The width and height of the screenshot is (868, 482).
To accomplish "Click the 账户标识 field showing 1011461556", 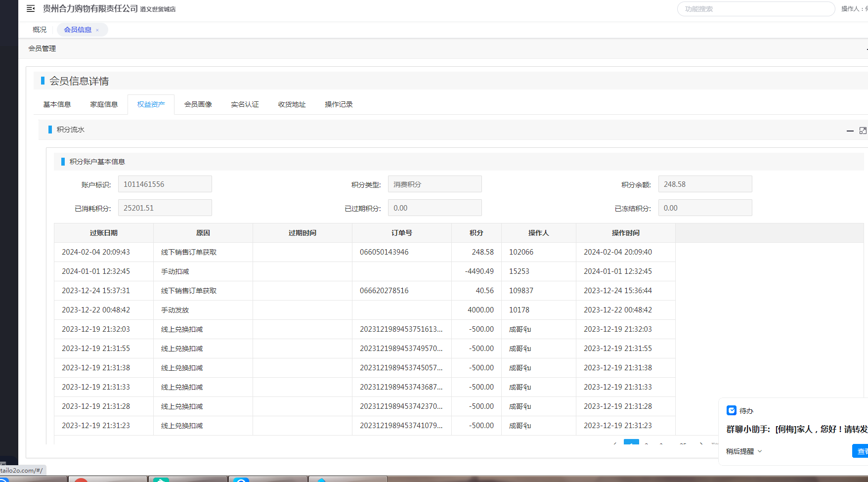I will pyautogui.click(x=165, y=184).
